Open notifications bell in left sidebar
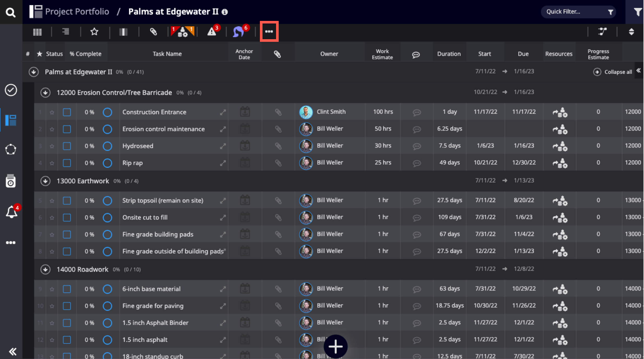 (11, 212)
